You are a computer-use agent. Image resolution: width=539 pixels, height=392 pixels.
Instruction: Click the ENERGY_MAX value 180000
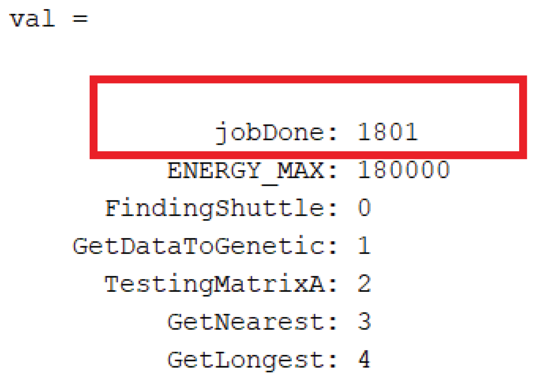coord(404,171)
